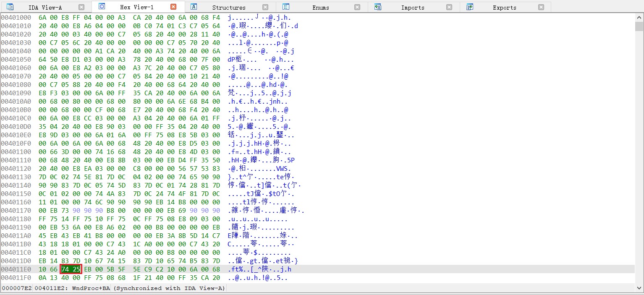Click the Hex View-1 tab icon
This screenshot has width=644, height=295.
[x=102, y=6]
